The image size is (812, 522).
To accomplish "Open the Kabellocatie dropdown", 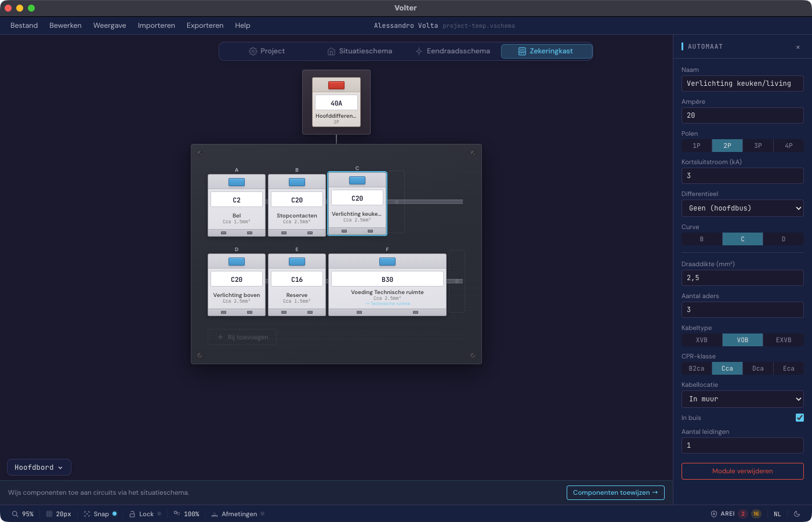I will click(x=742, y=399).
